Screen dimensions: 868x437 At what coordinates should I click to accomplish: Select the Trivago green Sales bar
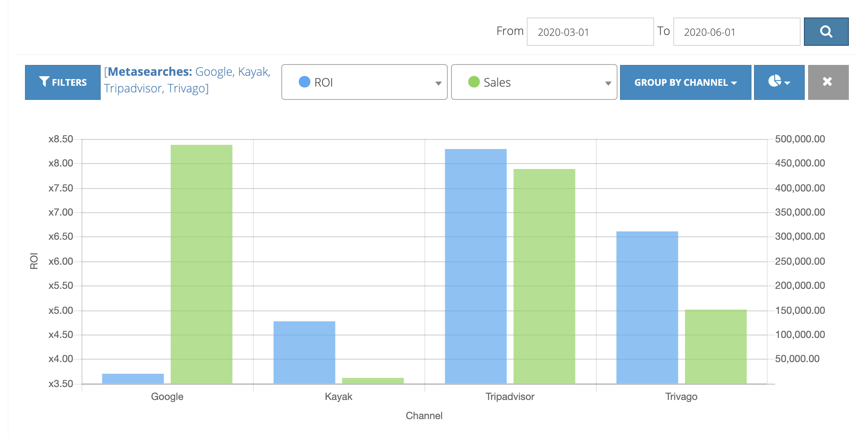pyautogui.click(x=716, y=346)
